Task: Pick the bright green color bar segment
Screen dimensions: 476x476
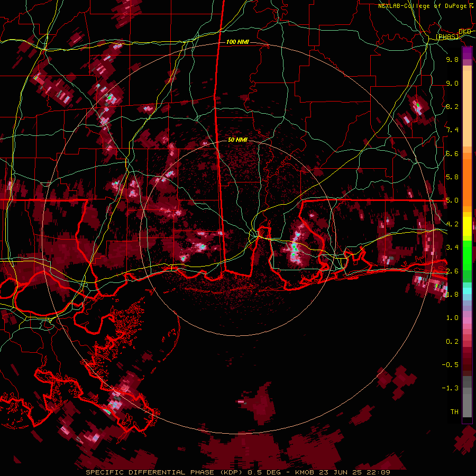Action: 467,254
